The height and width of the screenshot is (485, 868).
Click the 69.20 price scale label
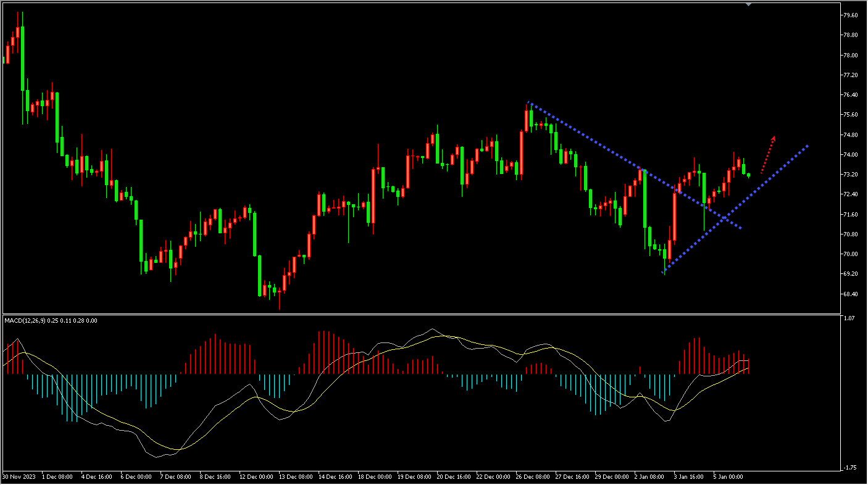point(849,274)
